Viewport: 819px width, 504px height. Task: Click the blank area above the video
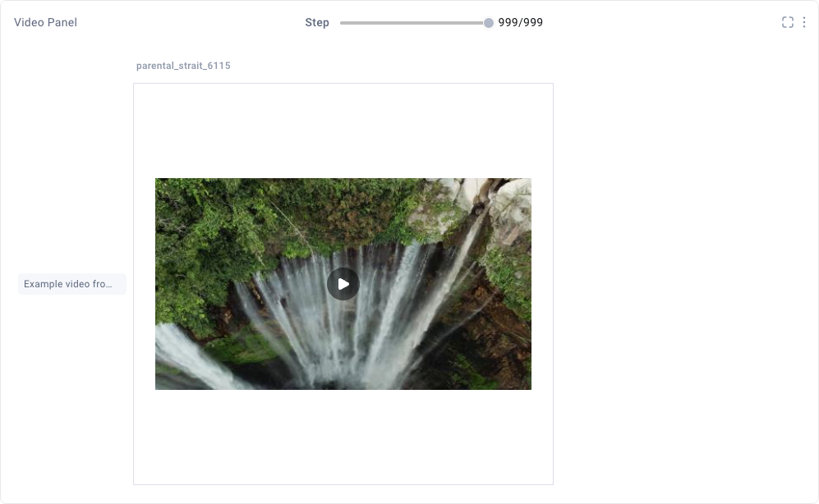[x=343, y=131]
